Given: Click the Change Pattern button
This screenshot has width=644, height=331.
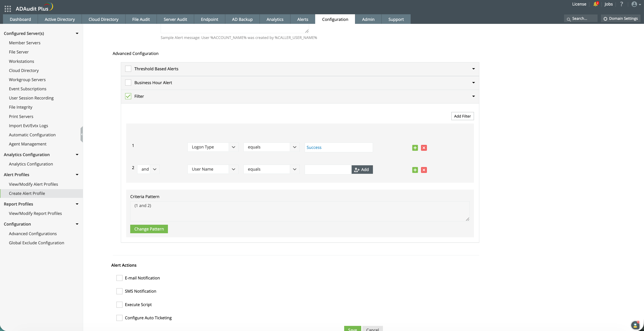Looking at the screenshot, I should click(149, 229).
